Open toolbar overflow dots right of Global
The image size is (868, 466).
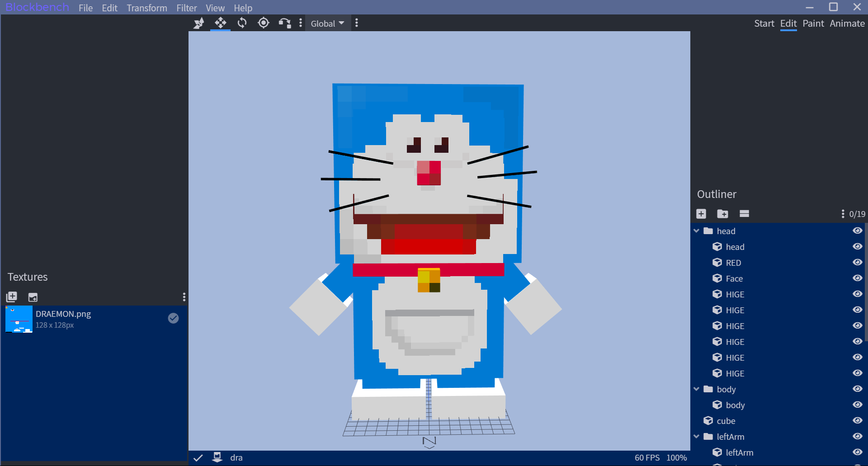(x=357, y=23)
